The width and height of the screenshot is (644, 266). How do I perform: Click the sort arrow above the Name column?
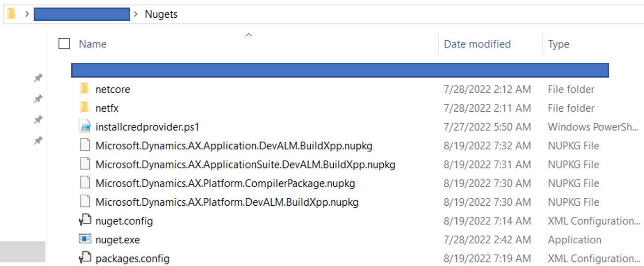point(249,35)
